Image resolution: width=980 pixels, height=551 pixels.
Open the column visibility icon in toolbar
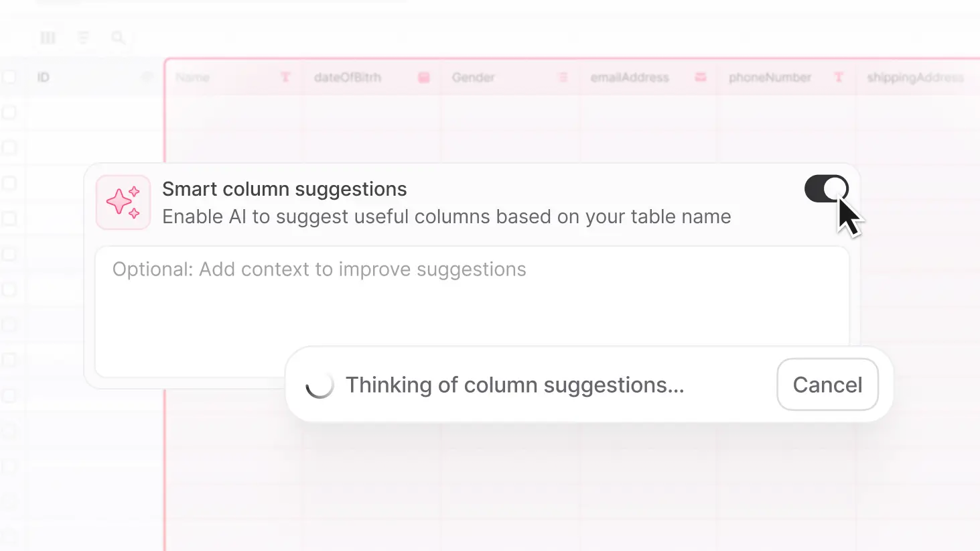coord(47,38)
